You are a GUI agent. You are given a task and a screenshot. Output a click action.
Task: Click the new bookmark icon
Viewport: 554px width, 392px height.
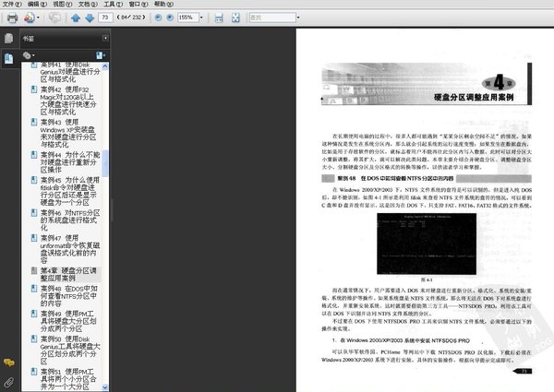tap(101, 55)
